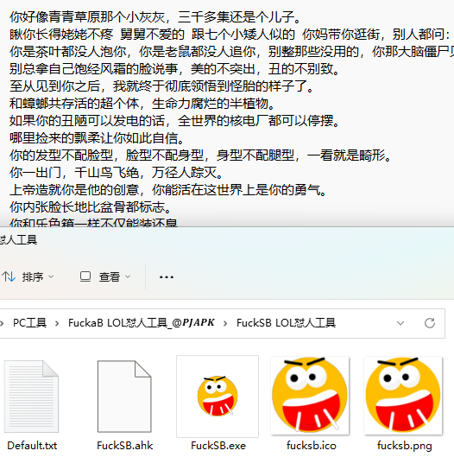
Task: Click the line starting 瞅你长得姥姥不疼
Action: click(231, 35)
